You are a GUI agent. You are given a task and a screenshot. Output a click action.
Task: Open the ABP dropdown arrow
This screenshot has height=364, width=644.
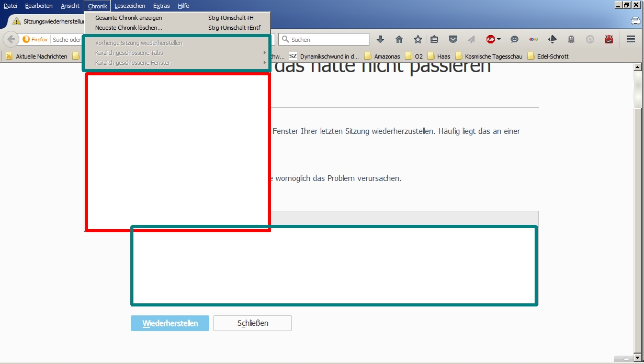click(x=499, y=39)
